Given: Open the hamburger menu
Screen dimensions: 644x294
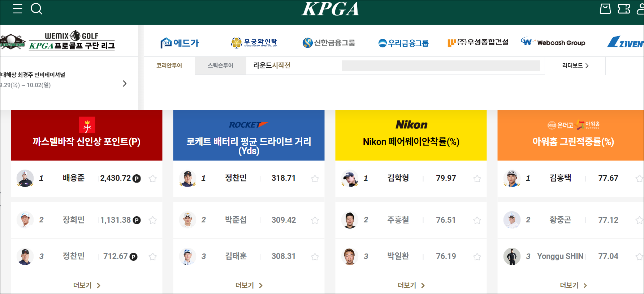Looking at the screenshot, I should (x=17, y=9).
